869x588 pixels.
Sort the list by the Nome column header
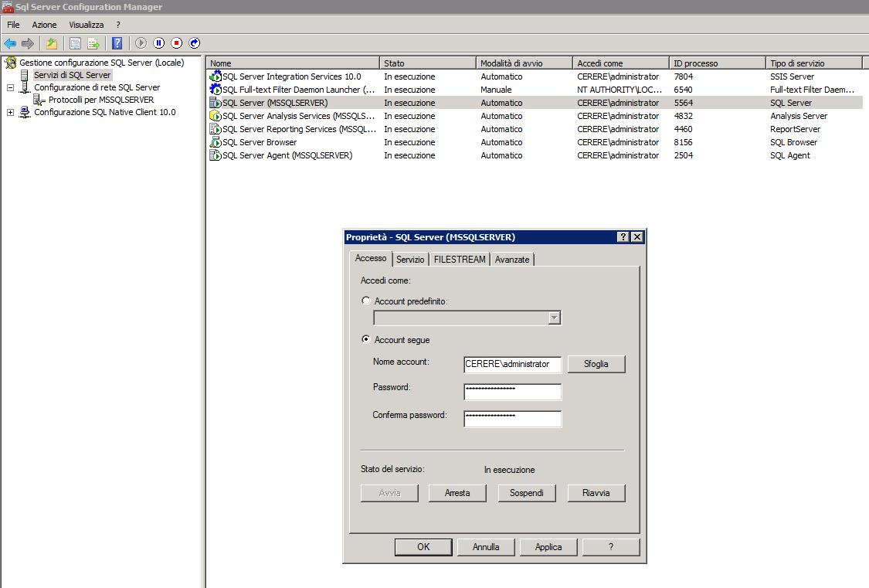click(293, 63)
